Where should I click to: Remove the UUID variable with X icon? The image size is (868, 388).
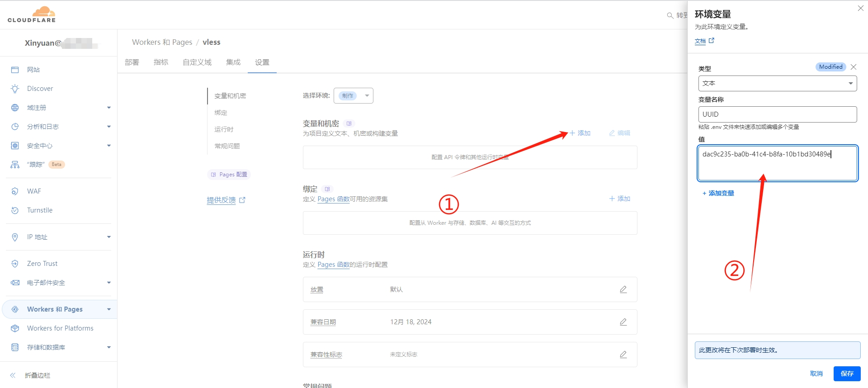[x=853, y=67]
